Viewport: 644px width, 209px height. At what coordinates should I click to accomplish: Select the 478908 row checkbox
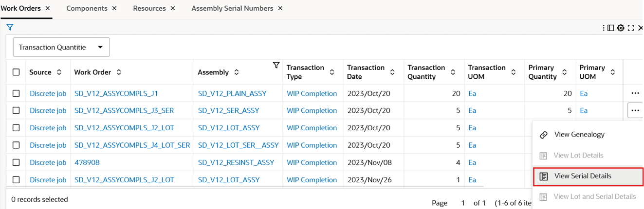16,162
